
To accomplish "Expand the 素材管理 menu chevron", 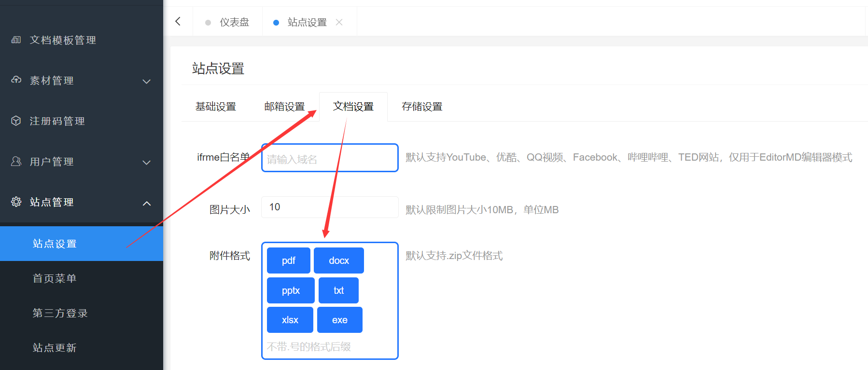I will point(147,82).
